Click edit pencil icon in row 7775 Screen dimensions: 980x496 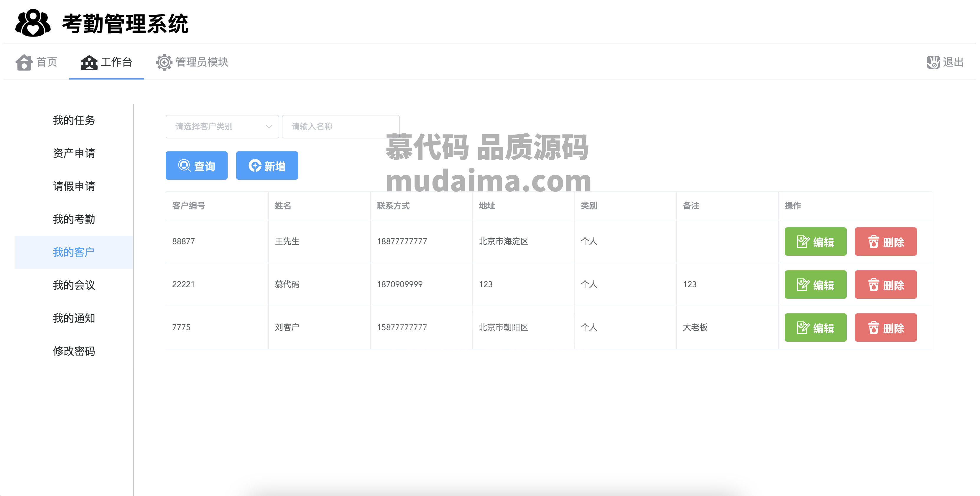pos(803,328)
